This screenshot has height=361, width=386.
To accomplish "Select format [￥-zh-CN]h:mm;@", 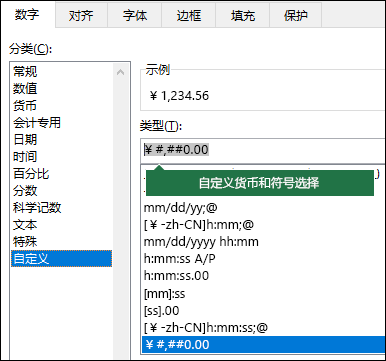I will pyautogui.click(x=263, y=225).
